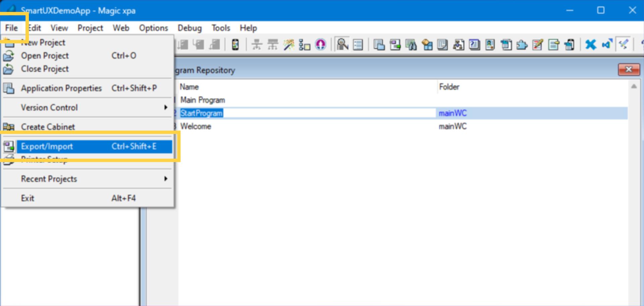Click the navigation pane list toolbar icon

[x=358, y=44]
